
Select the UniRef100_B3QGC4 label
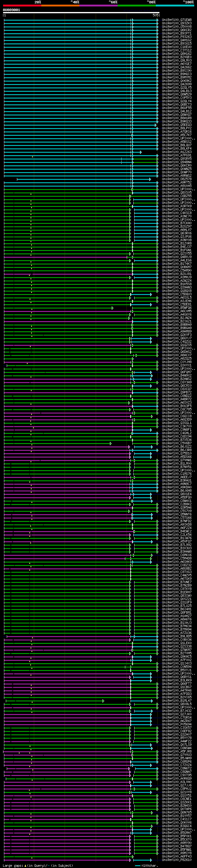[177, 826]
